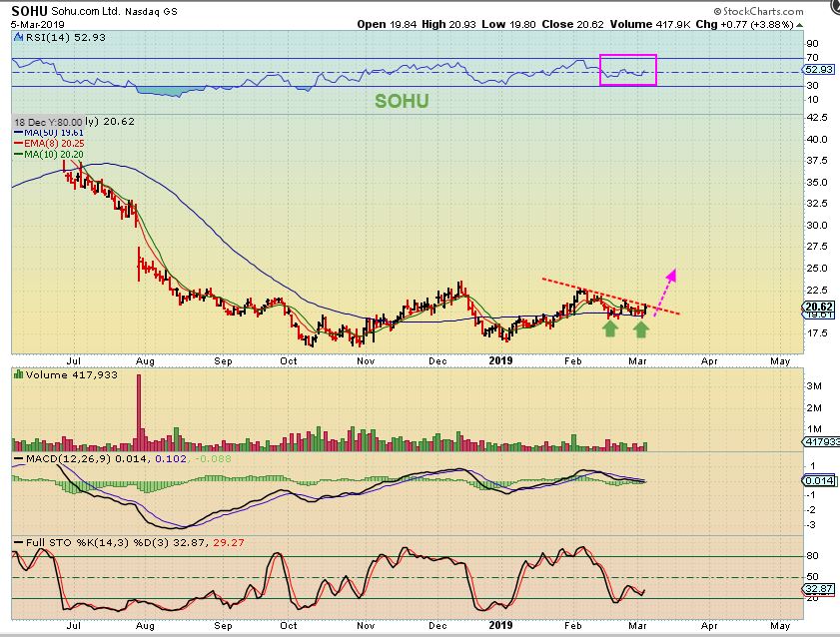The image size is (840, 637).
Task: Click the 417933 volume axis tag
Action: tap(821, 441)
